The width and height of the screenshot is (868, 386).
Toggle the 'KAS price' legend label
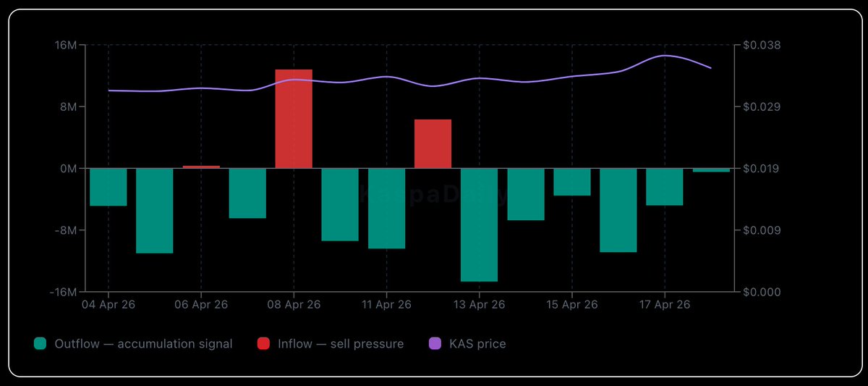tap(477, 344)
